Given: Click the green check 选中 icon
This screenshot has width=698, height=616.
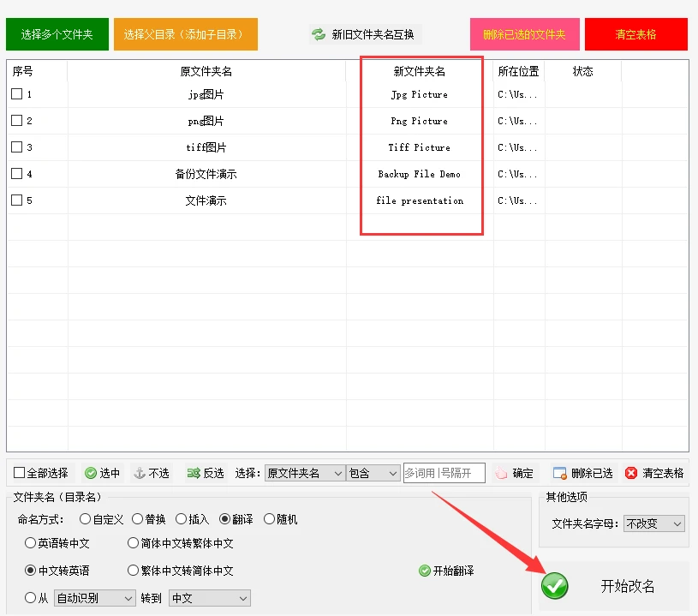Looking at the screenshot, I should pyautogui.click(x=91, y=473).
